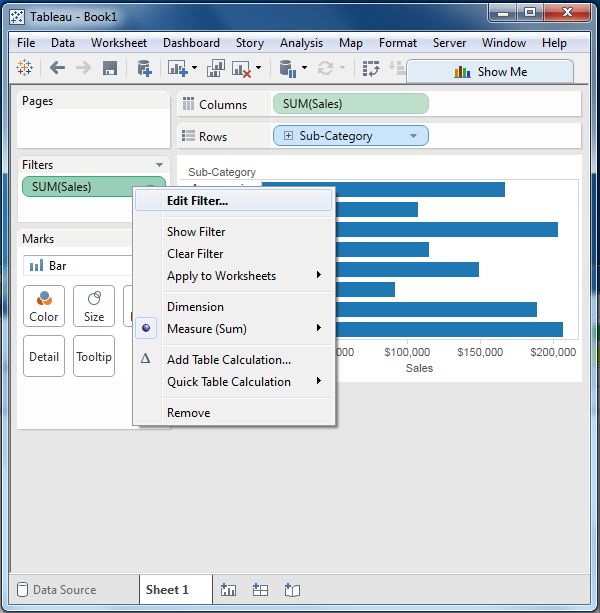Open the Analysis menu
The height and width of the screenshot is (613, 600).
click(301, 43)
